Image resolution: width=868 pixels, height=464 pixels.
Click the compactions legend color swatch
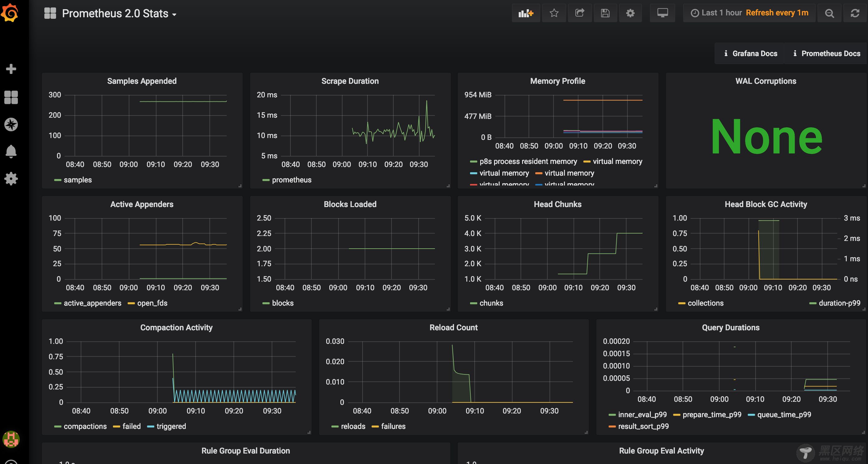(x=58, y=427)
